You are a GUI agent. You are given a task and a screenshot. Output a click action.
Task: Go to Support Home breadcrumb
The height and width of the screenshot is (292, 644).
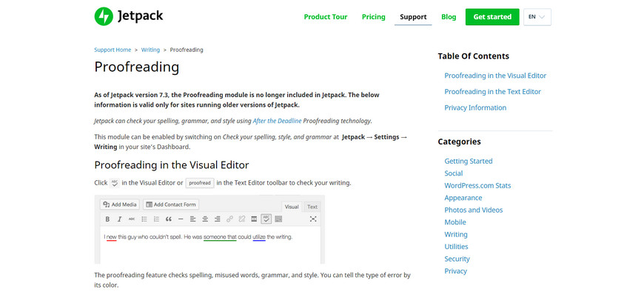(113, 50)
